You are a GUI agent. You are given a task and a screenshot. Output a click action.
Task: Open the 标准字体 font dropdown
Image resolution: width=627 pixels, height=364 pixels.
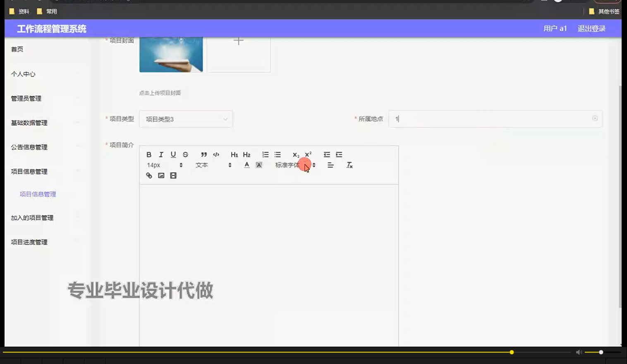click(294, 165)
